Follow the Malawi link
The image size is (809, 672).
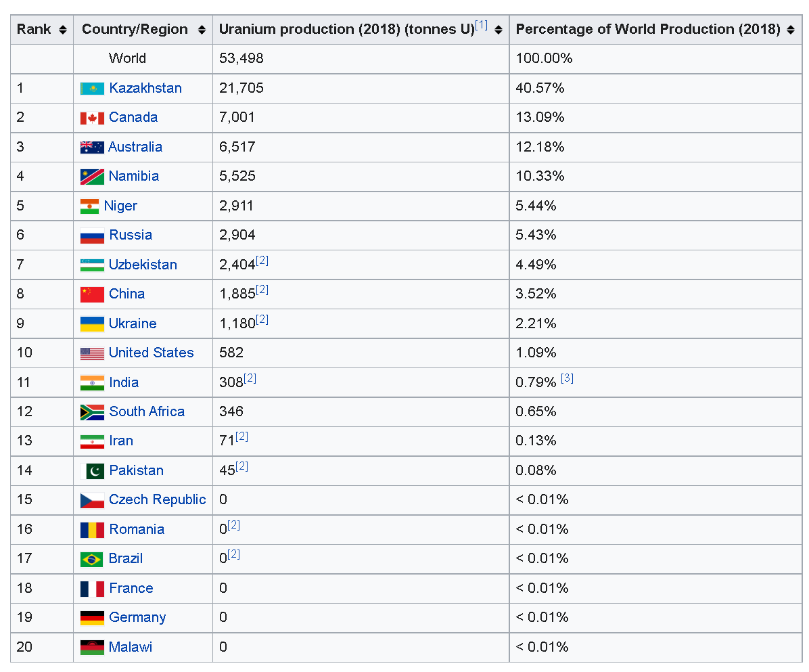[x=131, y=647]
